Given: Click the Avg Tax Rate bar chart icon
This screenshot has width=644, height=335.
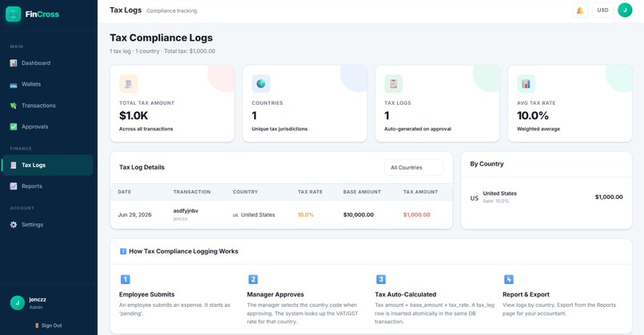Looking at the screenshot, I should pyautogui.click(x=526, y=83).
